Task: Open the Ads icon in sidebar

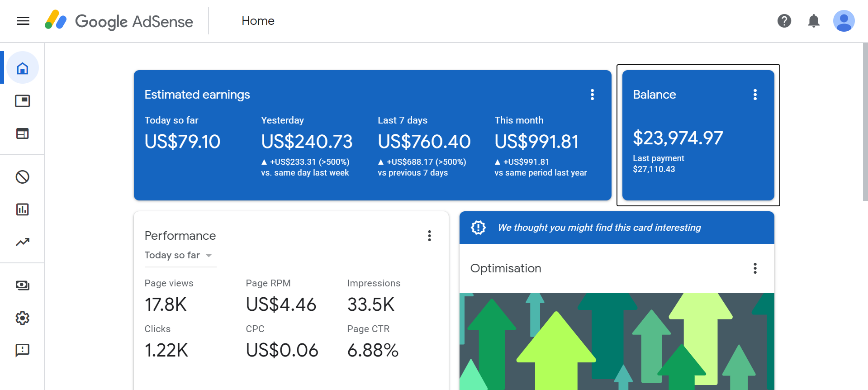Action: coord(23,100)
